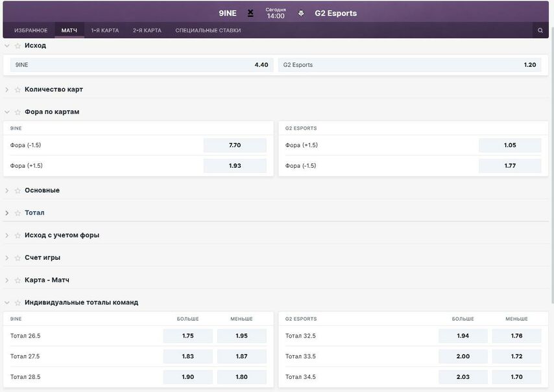Expand the Счет игры section

point(7,258)
